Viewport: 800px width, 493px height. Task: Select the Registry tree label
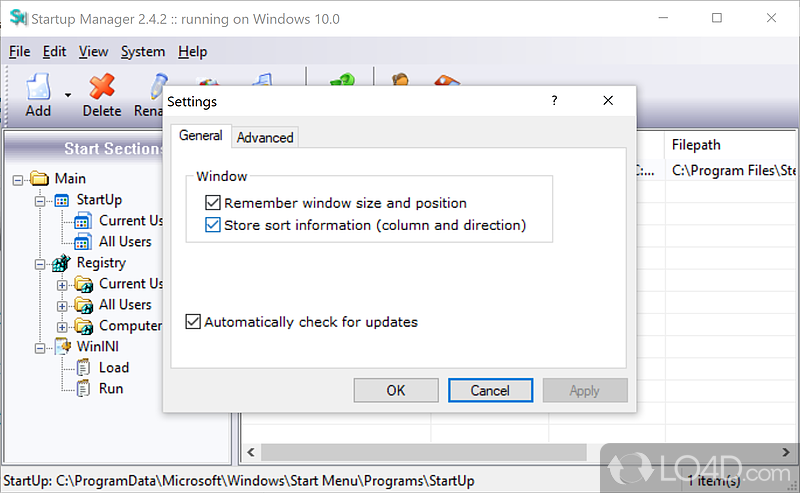tap(101, 262)
